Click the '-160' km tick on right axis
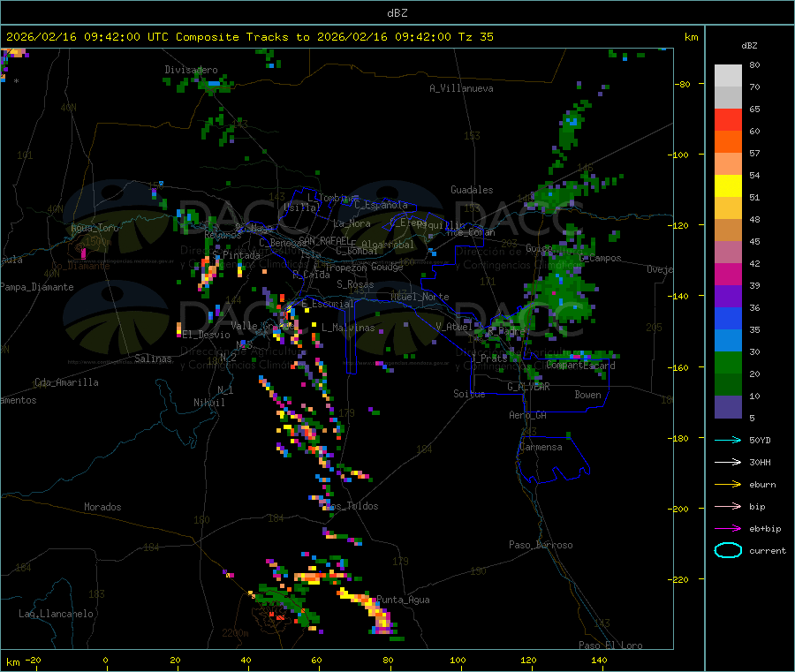 (678, 367)
